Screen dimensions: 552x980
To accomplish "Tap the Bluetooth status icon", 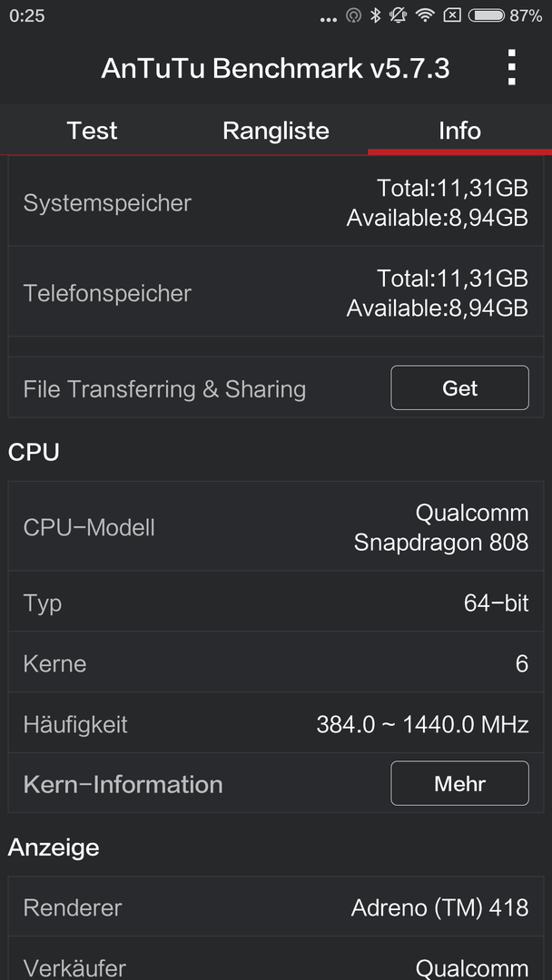I will (x=375, y=15).
